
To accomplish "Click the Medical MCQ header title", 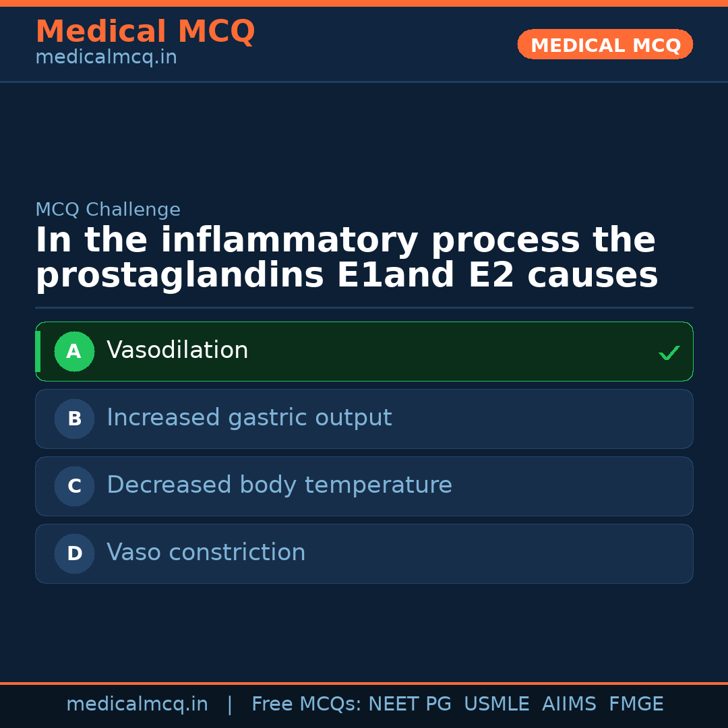I will coord(145,32).
